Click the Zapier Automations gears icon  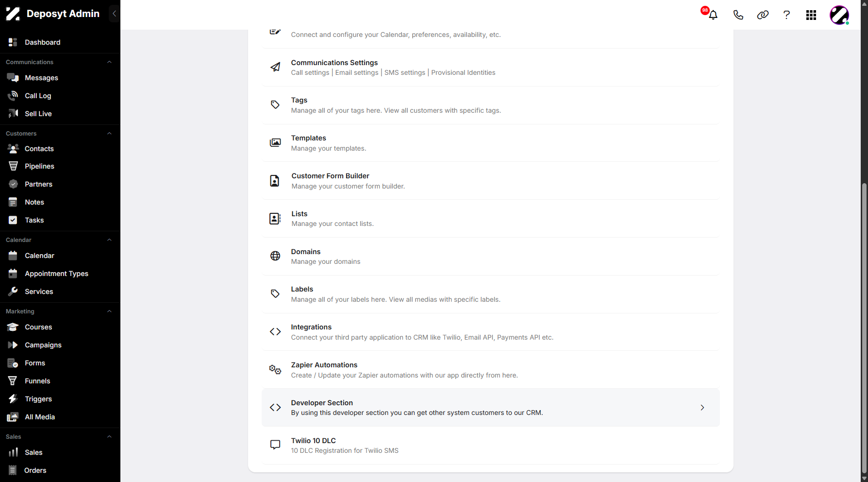pyautogui.click(x=275, y=370)
